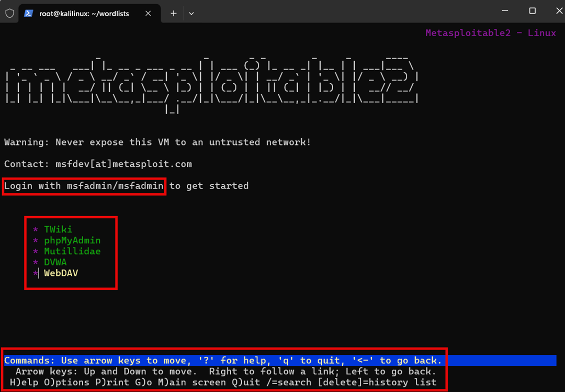Screen dimensions: 565x392
Task: Close the terminal window
Action: (x=556, y=10)
